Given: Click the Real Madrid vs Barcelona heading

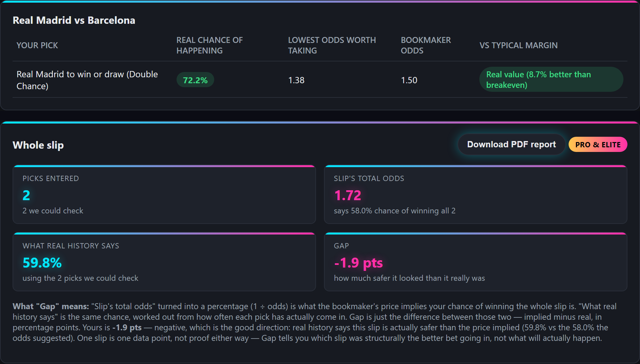Looking at the screenshot, I should click(74, 20).
